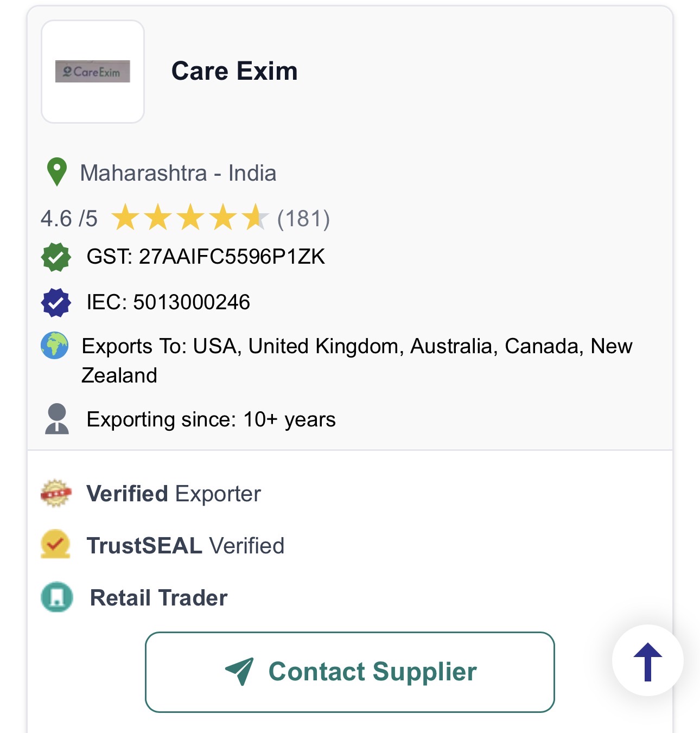The width and height of the screenshot is (700, 733).
Task: Click the IEC number 5013000246
Action: coord(192,302)
